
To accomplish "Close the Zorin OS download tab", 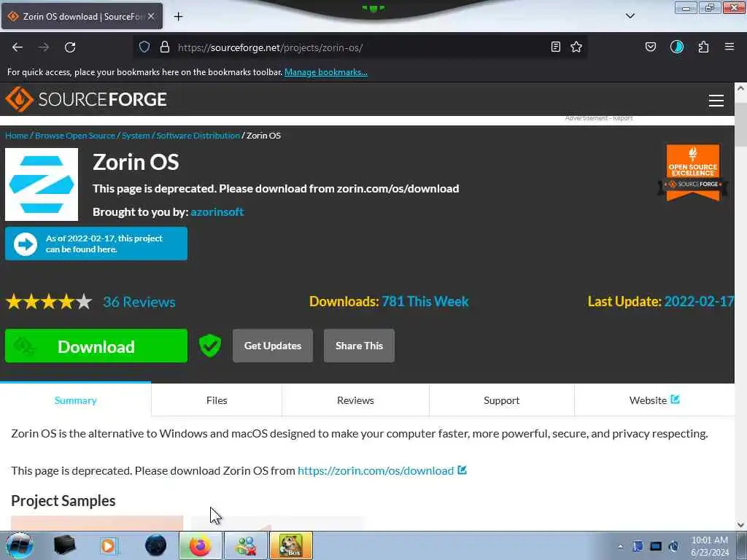I will pyautogui.click(x=151, y=16).
